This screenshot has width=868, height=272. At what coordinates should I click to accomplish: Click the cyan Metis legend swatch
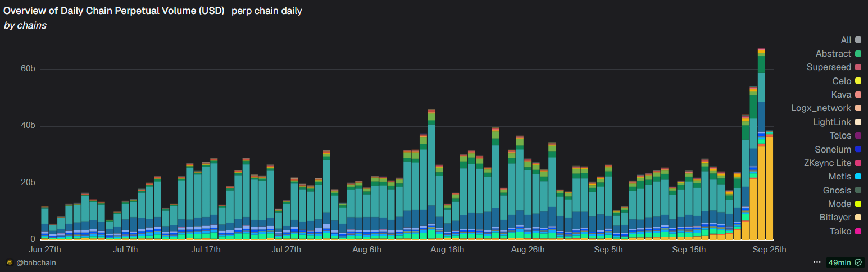858,177
